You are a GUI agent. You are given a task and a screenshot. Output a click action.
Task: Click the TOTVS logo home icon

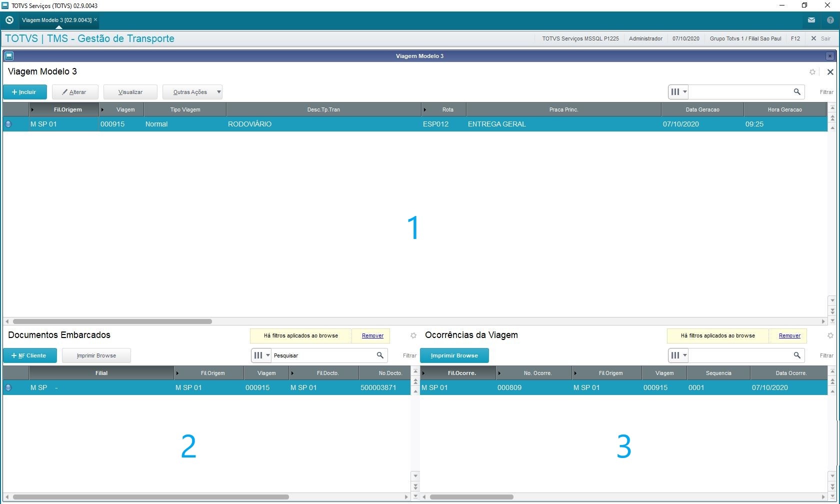(x=9, y=20)
